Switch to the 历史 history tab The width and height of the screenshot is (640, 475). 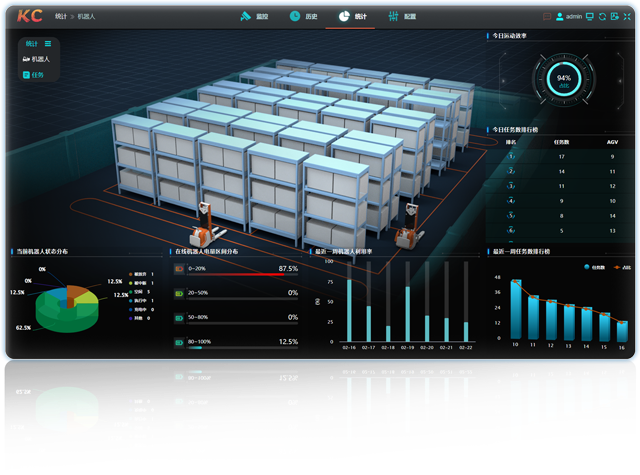tap(303, 17)
